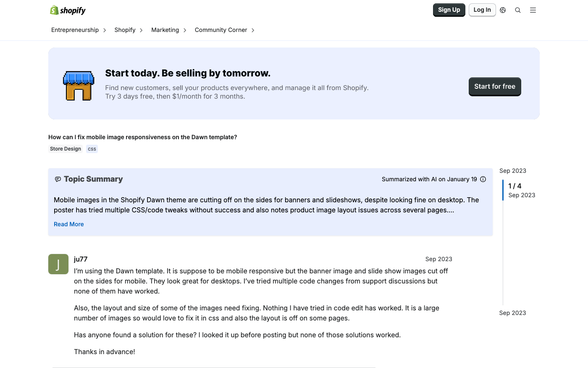Click the topic timeline scroller bar
The height and width of the screenshot is (368, 588).
[x=503, y=191]
